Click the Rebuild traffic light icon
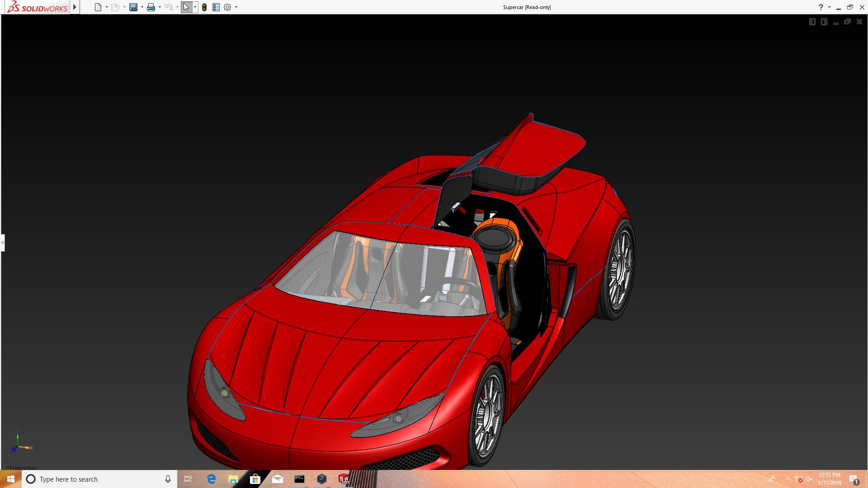Viewport: 868px width, 488px height. click(x=204, y=7)
